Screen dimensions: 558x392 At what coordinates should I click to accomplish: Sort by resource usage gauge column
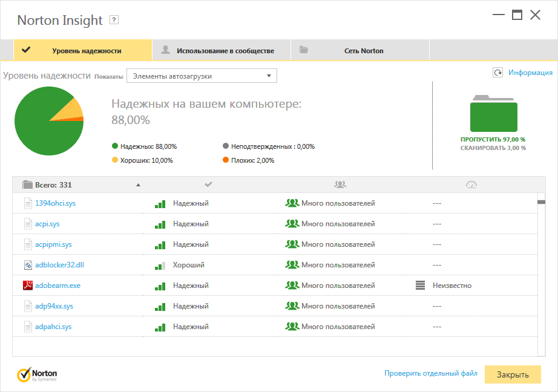471,184
